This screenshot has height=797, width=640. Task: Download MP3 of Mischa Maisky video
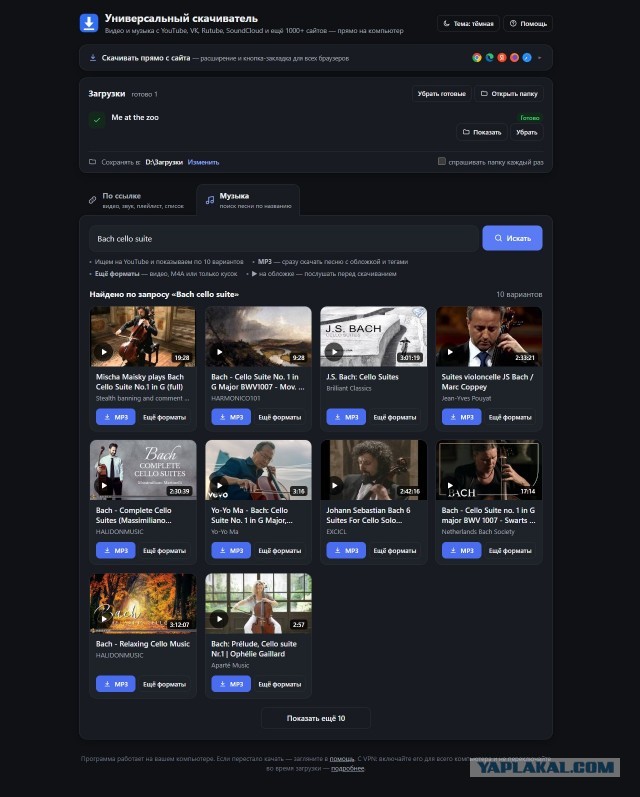pyautogui.click(x=116, y=417)
